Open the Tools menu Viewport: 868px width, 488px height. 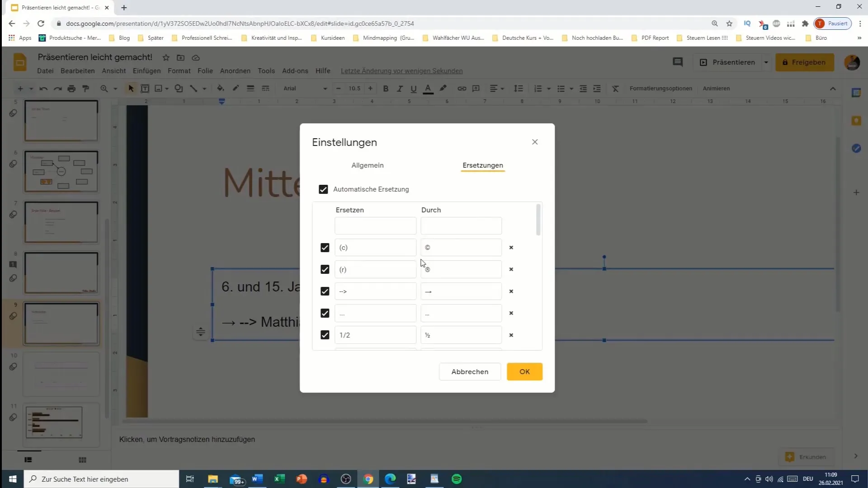click(x=266, y=71)
